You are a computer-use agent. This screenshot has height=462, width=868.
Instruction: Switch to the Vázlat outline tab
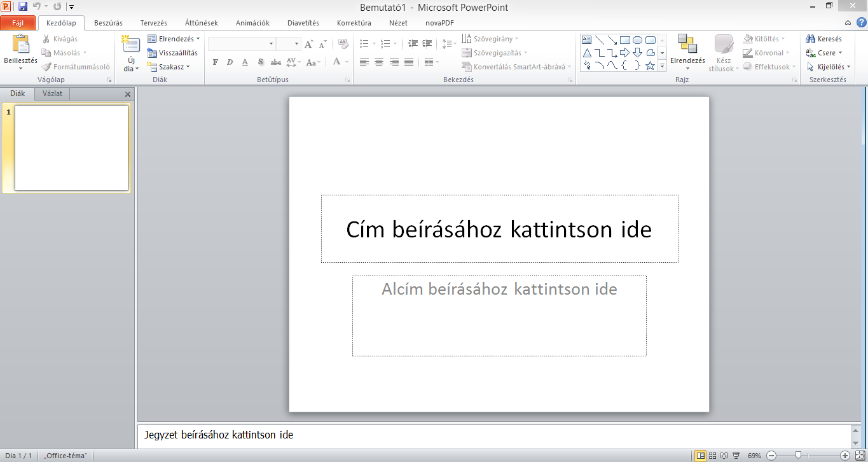52,94
